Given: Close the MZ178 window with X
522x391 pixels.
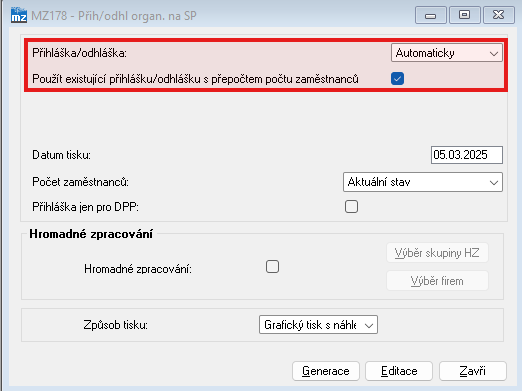Looking at the screenshot, I should (x=499, y=15).
